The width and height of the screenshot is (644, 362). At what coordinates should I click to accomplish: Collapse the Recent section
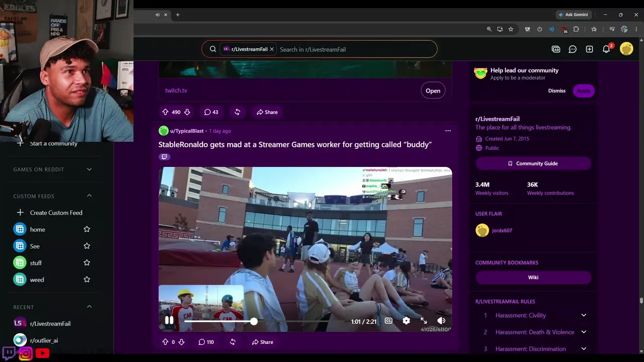click(x=89, y=307)
